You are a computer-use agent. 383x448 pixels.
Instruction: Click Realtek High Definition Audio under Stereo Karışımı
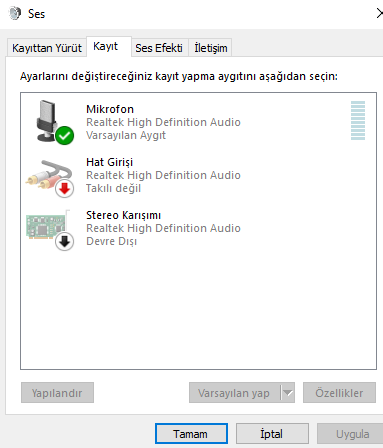[163, 228]
